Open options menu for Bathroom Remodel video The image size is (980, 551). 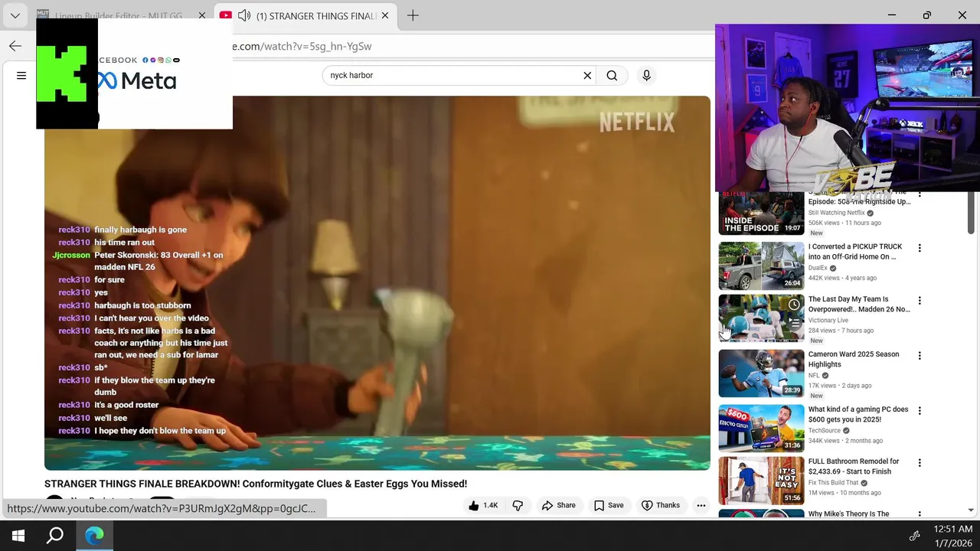[920, 463]
